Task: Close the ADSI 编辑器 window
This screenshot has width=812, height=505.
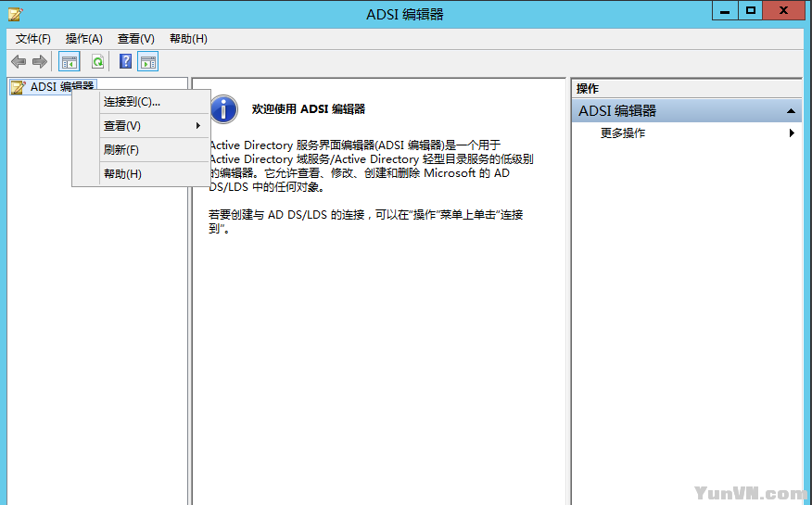Action: coord(783,11)
